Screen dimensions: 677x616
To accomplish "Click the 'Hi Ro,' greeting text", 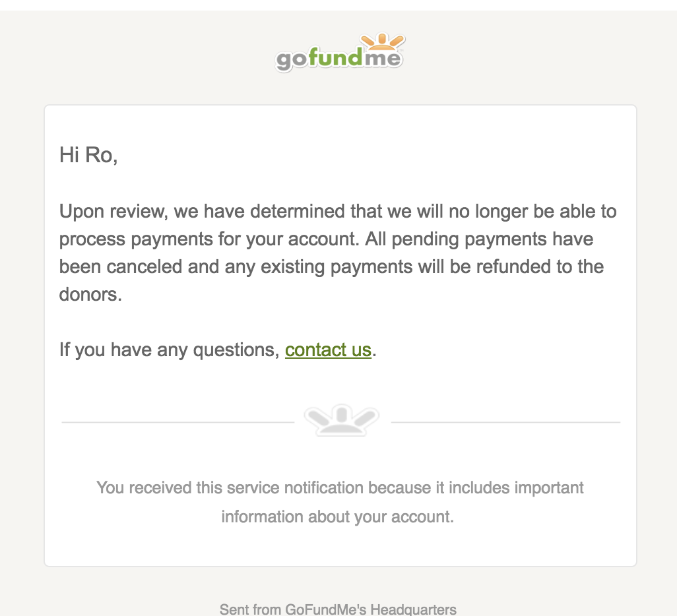I will [x=88, y=155].
